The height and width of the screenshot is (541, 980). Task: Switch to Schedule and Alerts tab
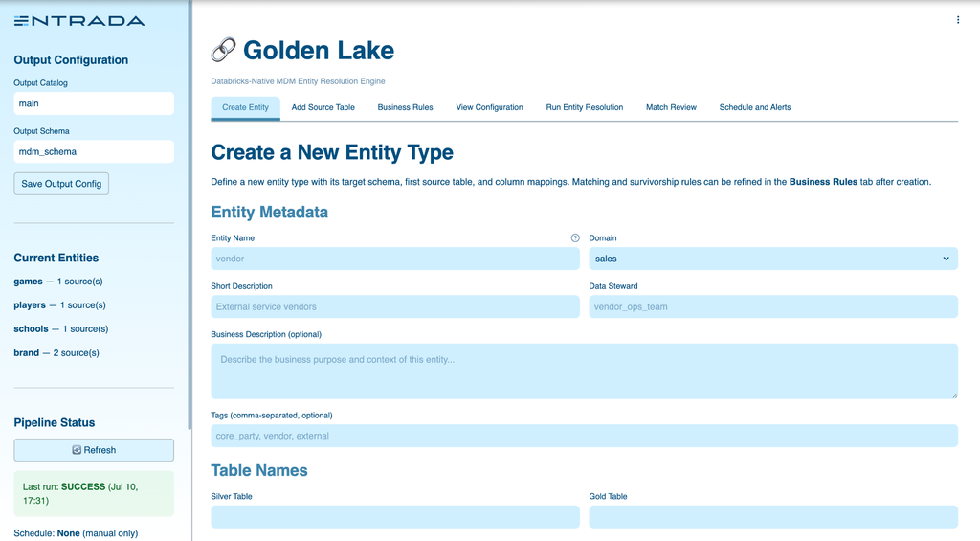pyautogui.click(x=755, y=107)
